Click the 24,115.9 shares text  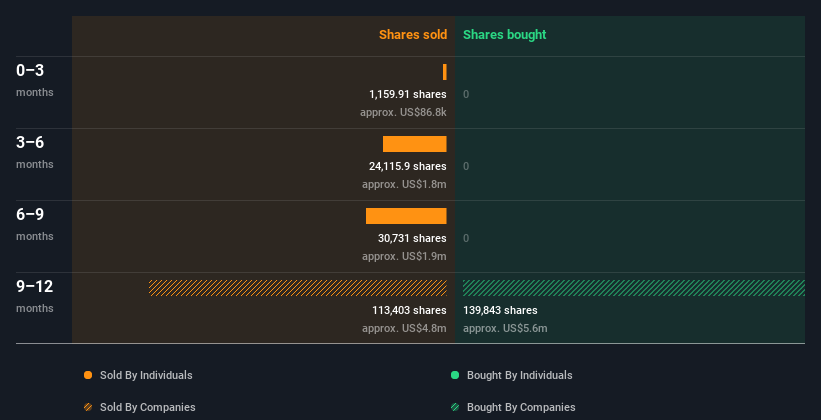tap(408, 166)
